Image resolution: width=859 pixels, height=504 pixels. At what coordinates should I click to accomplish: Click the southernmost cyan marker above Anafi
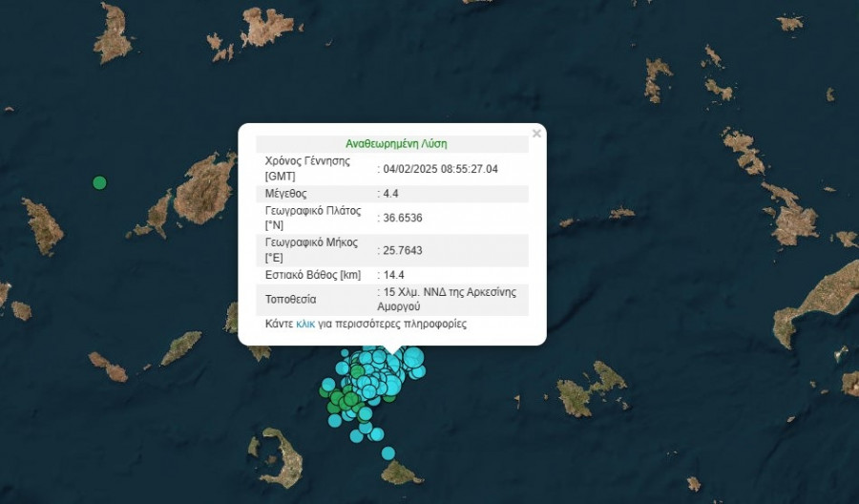point(388,453)
